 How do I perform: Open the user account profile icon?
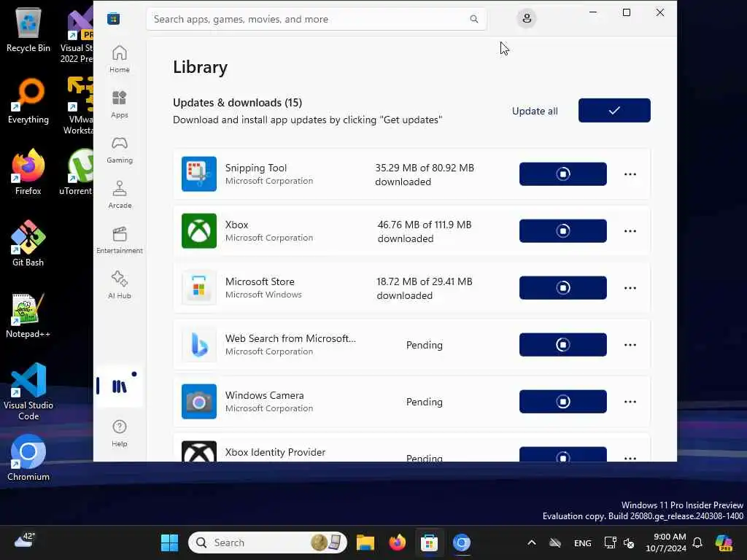(x=527, y=18)
